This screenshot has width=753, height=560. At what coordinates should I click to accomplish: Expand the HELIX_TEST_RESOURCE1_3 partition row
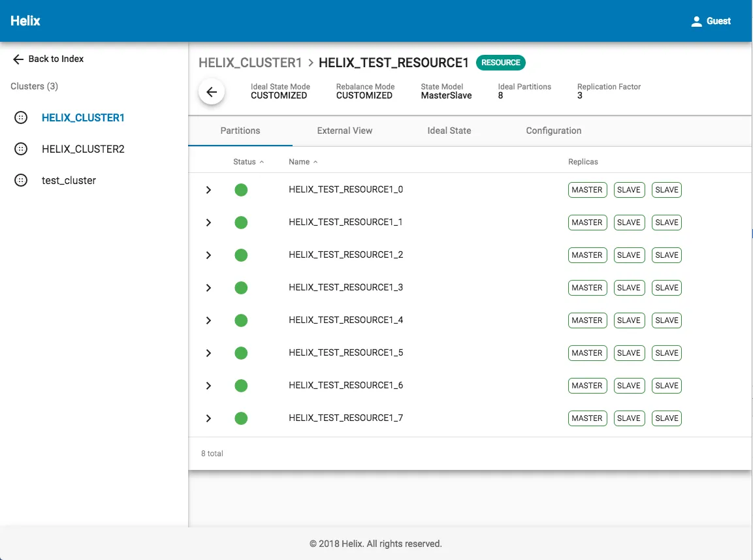(x=208, y=288)
